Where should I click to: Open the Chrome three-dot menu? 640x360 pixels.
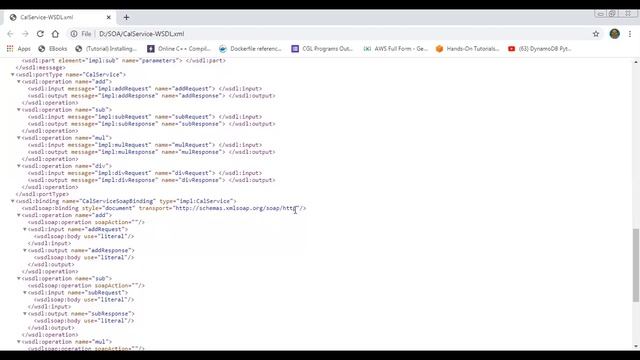(630, 34)
